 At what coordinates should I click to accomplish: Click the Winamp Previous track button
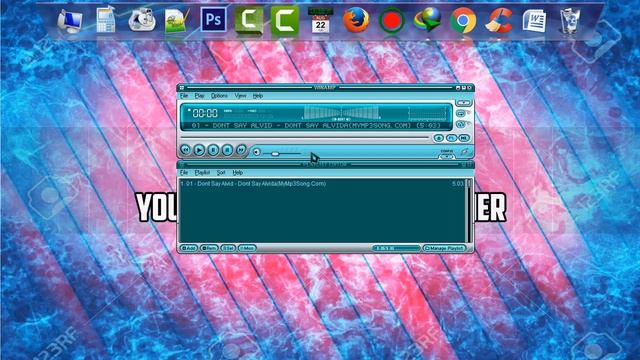point(185,150)
